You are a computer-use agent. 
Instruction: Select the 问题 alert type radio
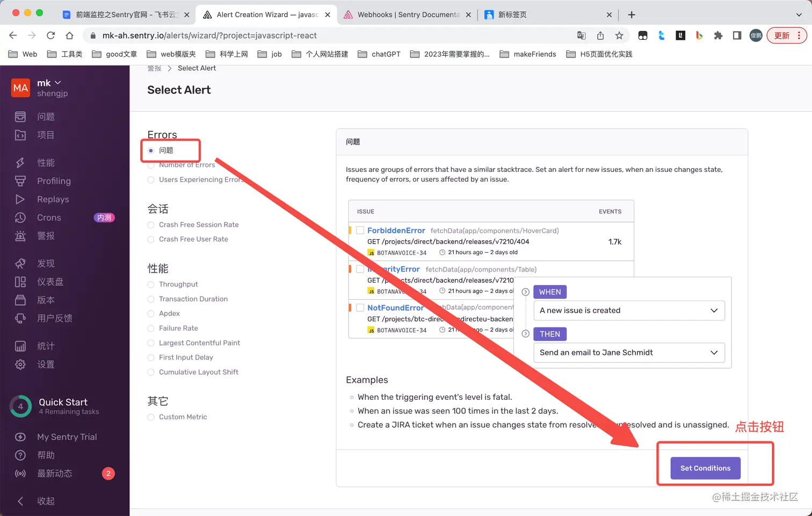pyautogui.click(x=151, y=150)
